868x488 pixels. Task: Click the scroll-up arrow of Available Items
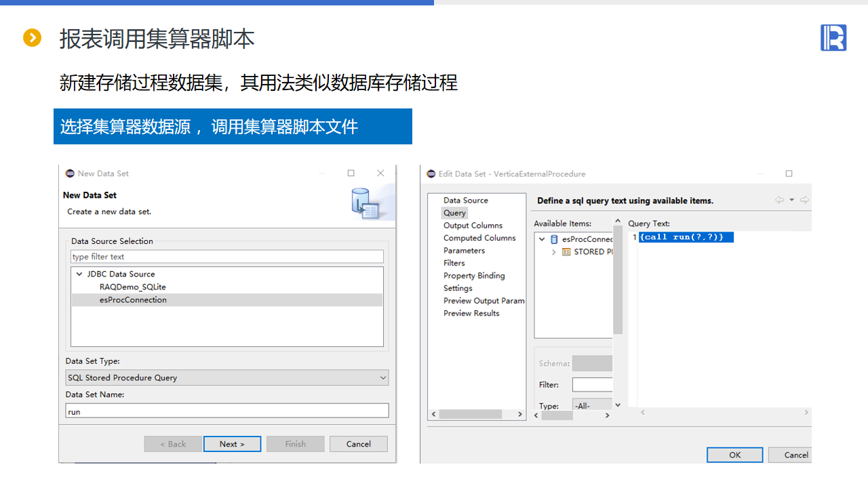[618, 221]
